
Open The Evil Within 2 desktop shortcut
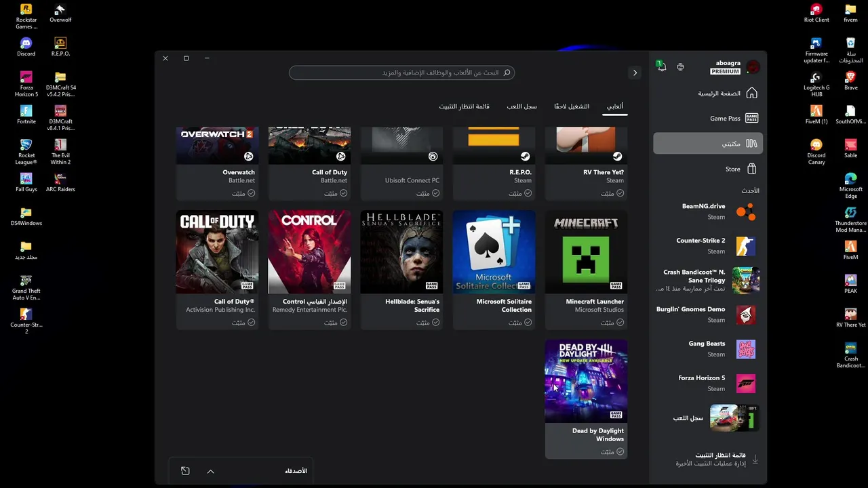pos(60,152)
